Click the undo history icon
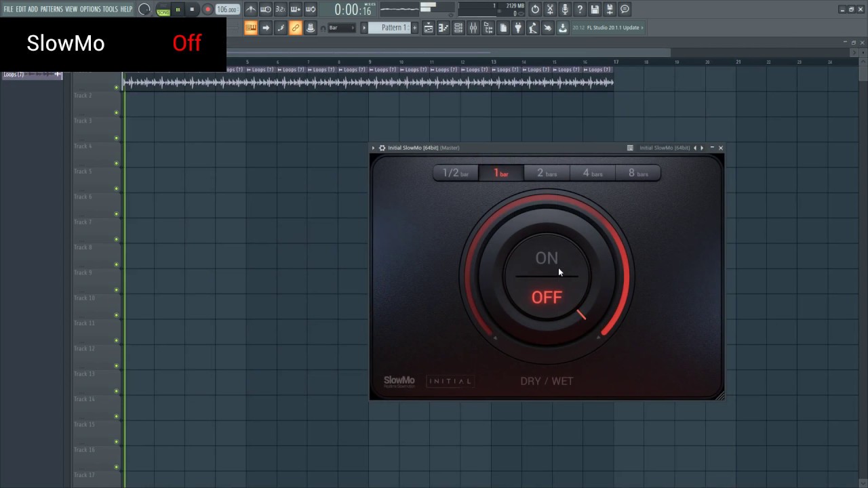Image resolution: width=868 pixels, height=488 pixels. tap(535, 9)
